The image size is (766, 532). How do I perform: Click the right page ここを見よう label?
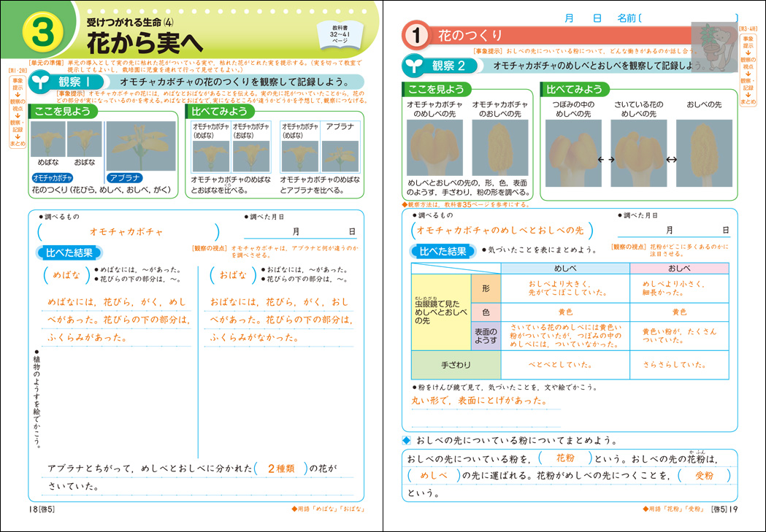436,89
